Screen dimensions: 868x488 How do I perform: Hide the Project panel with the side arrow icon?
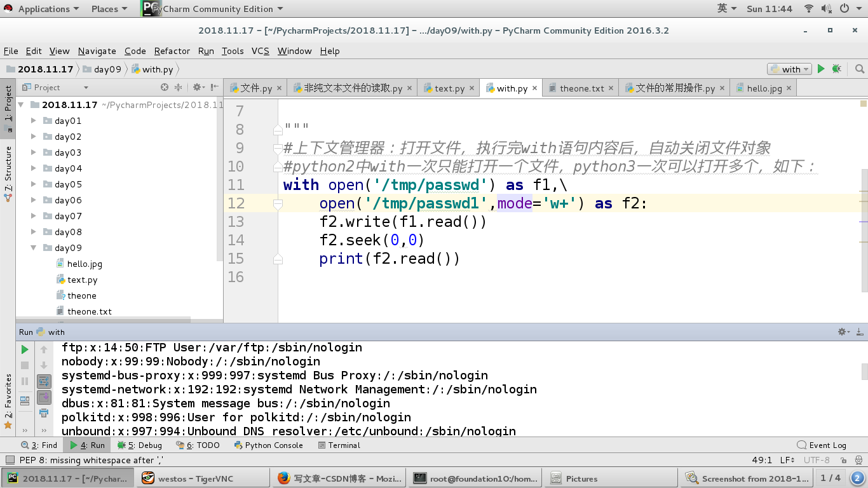(x=214, y=88)
